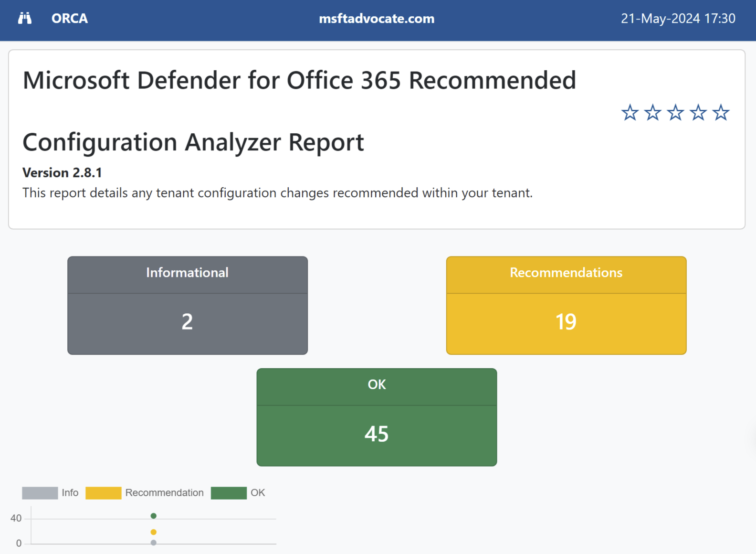This screenshot has width=756, height=554.
Task: Click the first rating star
Action: pyautogui.click(x=630, y=113)
